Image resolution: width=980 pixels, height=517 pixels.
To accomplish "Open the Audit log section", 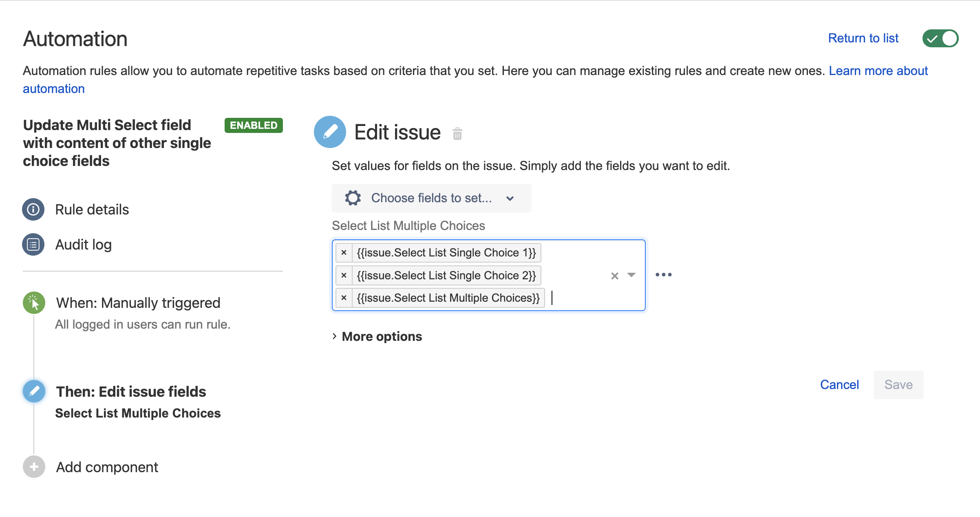I will (84, 245).
